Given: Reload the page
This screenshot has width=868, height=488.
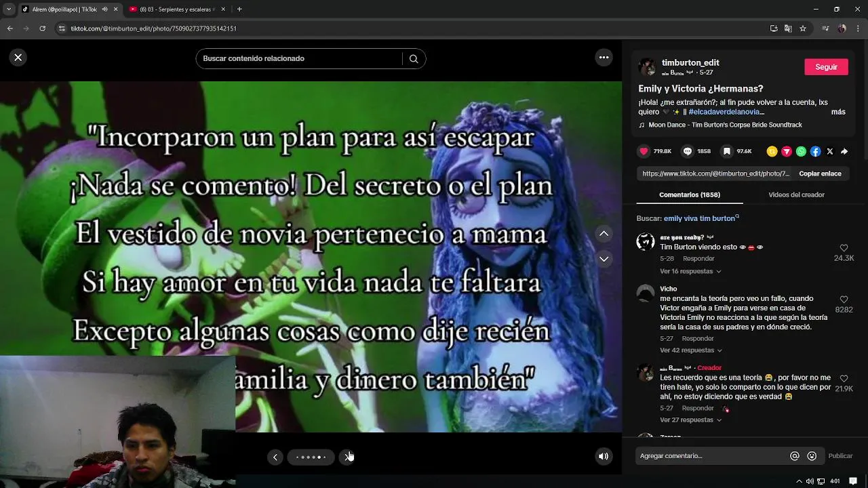Looking at the screenshot, I should tap(42, 28).
